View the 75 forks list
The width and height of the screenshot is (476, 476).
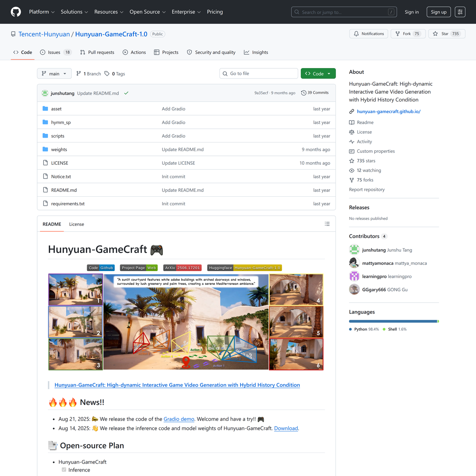click(361, 180)
